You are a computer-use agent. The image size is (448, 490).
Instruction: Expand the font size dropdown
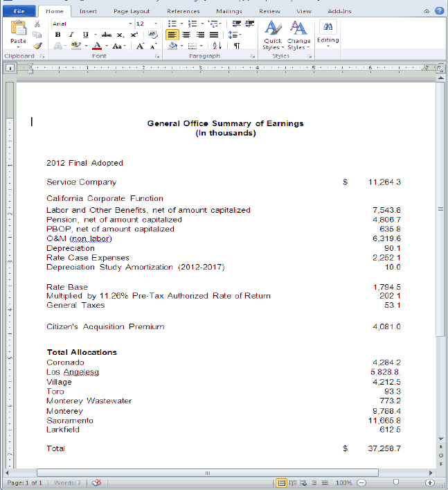[x=156, y=24]
